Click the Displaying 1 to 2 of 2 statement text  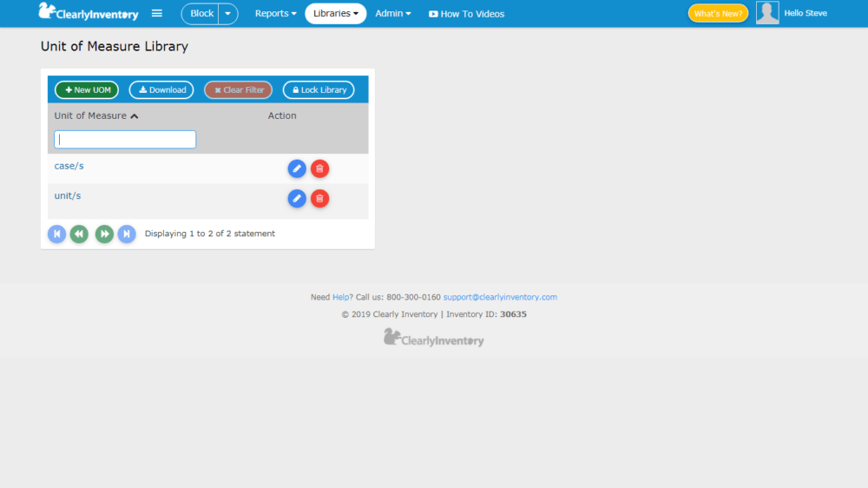pyautogui.click(x=210, y=234)
